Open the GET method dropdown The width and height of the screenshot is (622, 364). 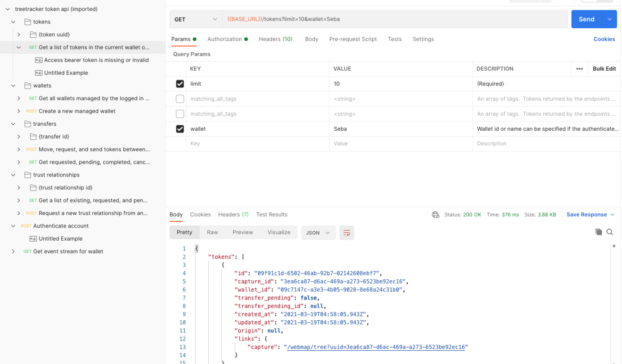(196, 19)
